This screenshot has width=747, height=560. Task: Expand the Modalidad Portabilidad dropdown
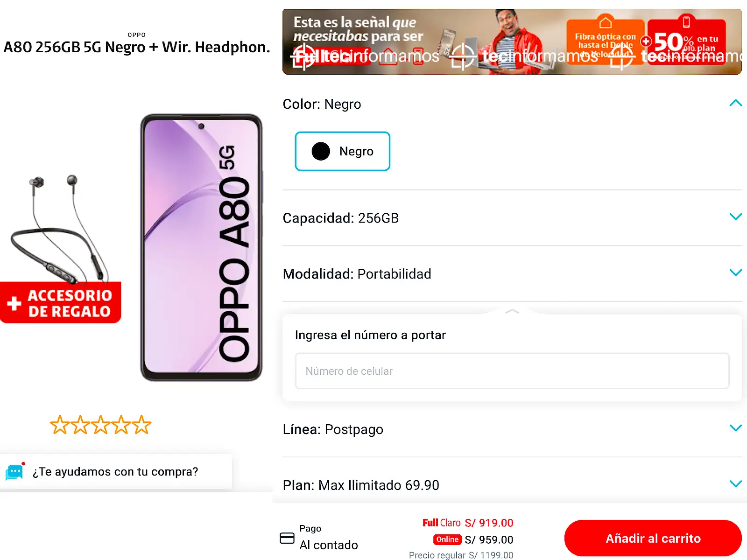point(512,274)
